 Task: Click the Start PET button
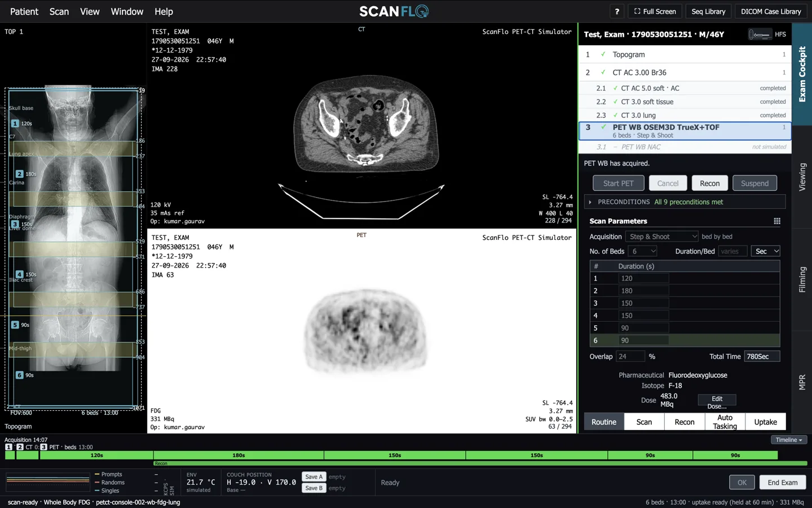(618, 183)
